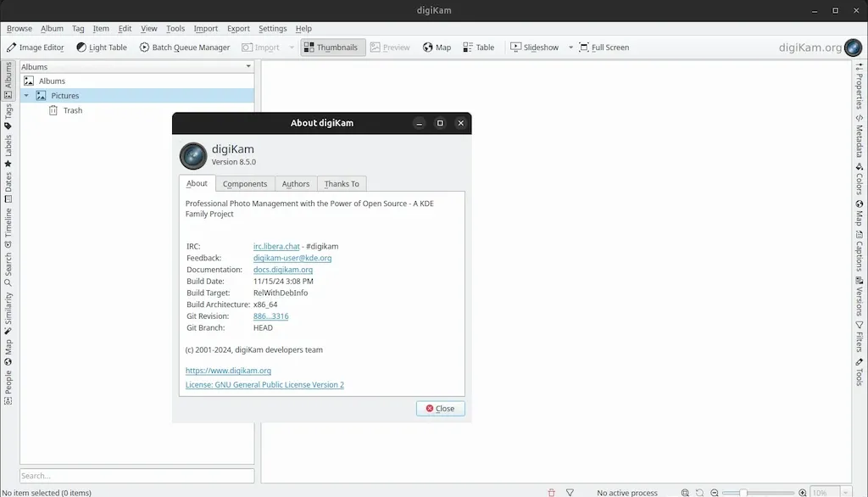Click the Git Revision 886...3316 link
The width and height of the screenshot is (868, 497).
pyautogui.click(x=270, y=316)
